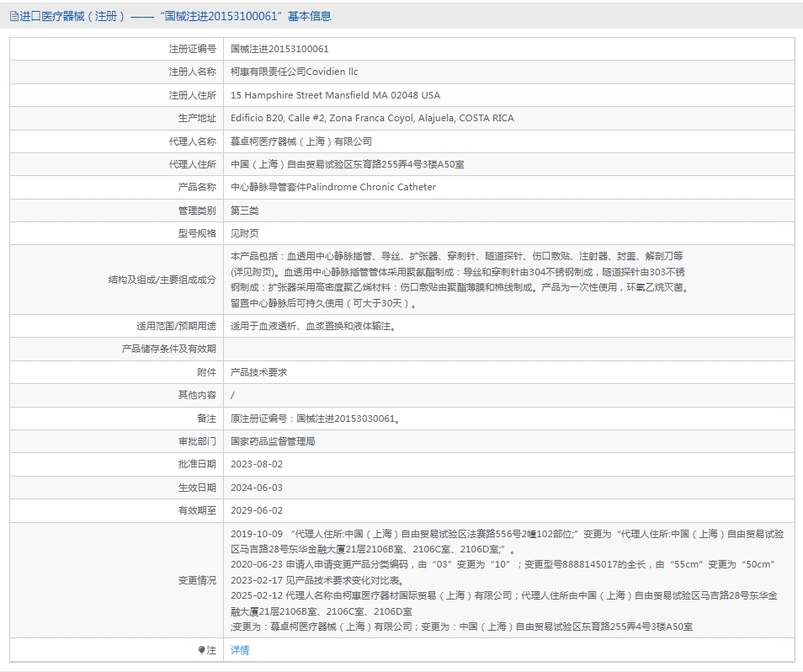Click the 代理人名称 field label
The width and height of the screenshot is (803, 672).
tap(193, 141)
